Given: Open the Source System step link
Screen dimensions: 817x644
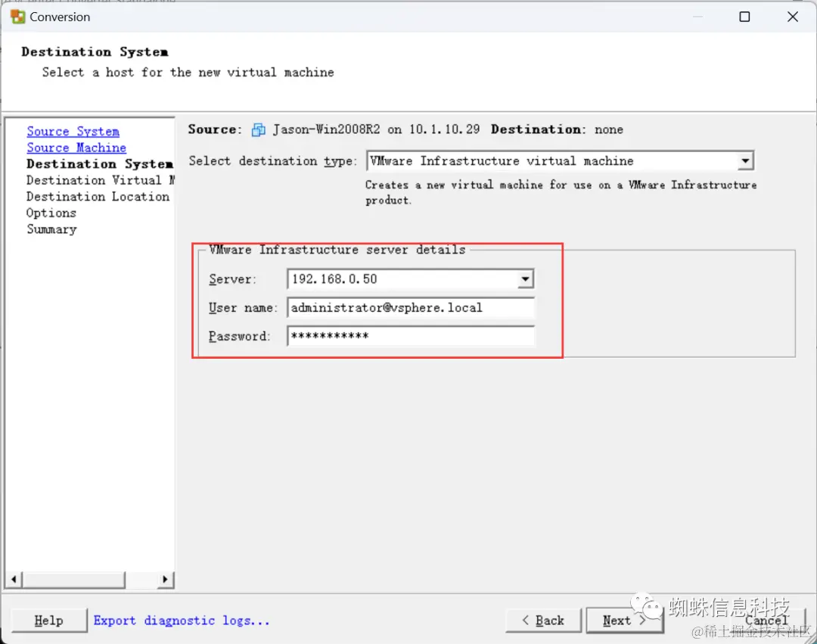Looking at the screenshot, I should point(73,132).
